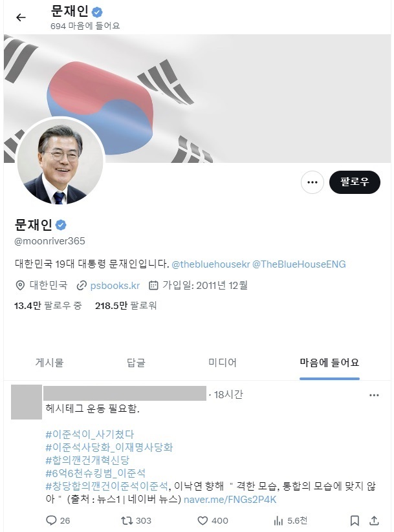Bookmark the tweet

tap(355, 520)
